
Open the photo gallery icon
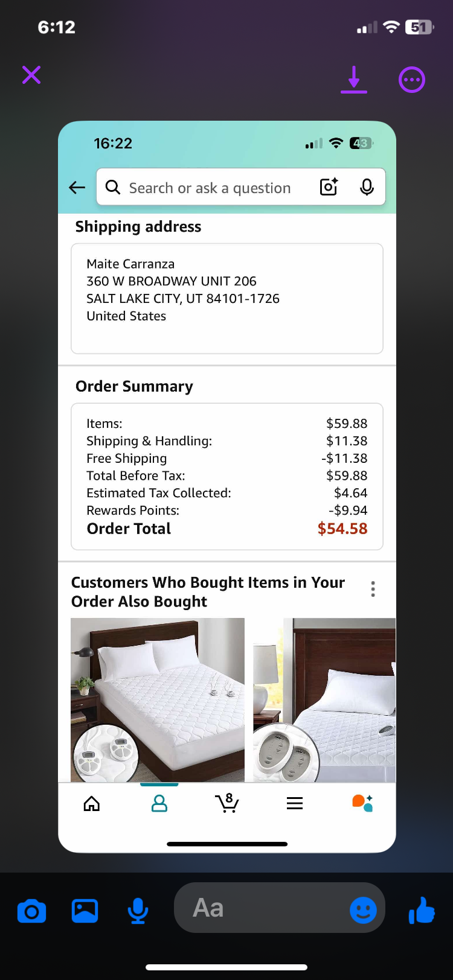point(85,911)
